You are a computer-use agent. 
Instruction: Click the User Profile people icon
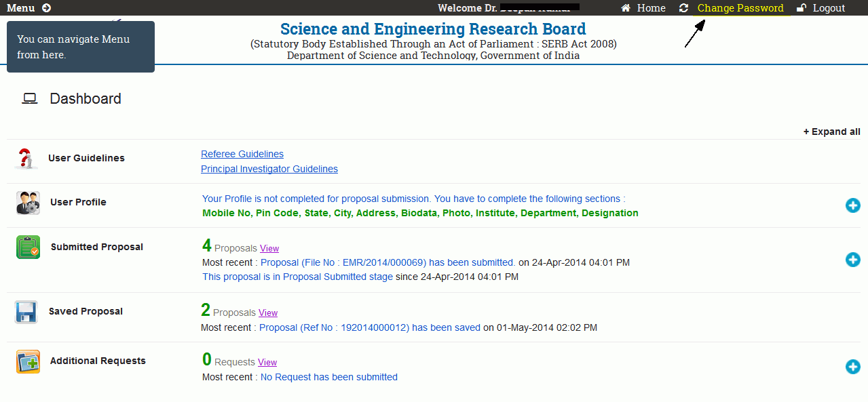pyautogui.click(x=28, y=203)
